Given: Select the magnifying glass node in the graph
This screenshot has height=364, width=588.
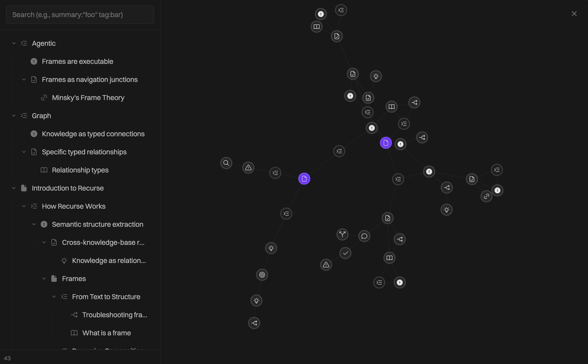Looking at the screenshot, I should (226, 163).
